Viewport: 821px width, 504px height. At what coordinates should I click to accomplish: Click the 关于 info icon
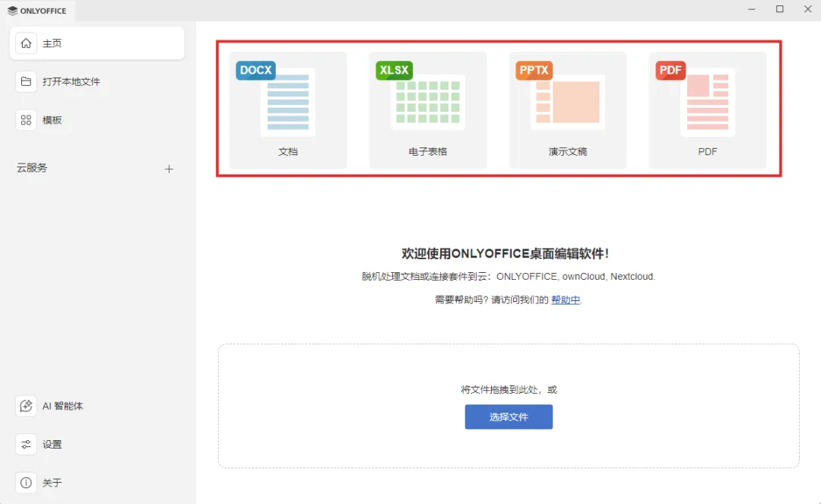[x=26, y=483]
